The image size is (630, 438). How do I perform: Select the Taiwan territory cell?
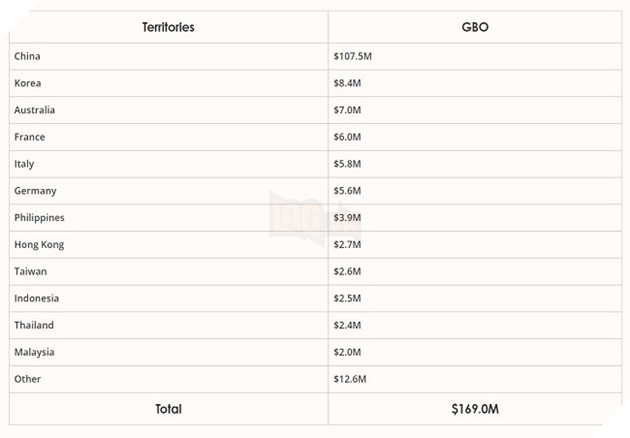coord(30,271)
